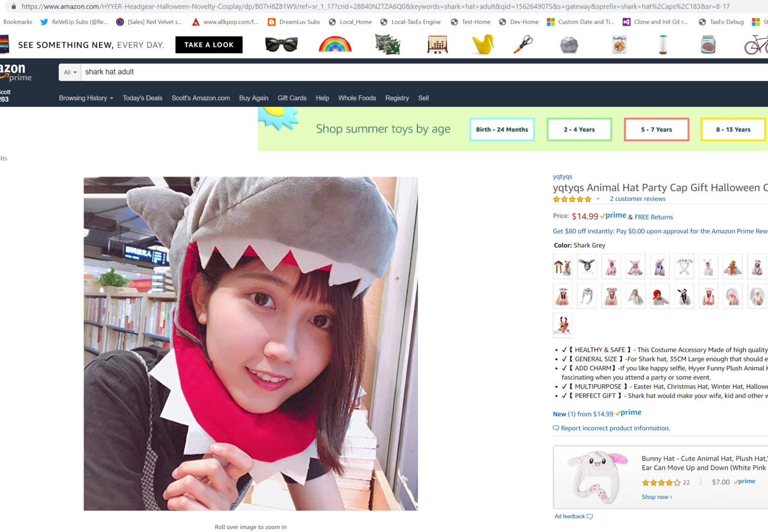
Task: Click the Report incorrect product information speech icon
Action: click(556, 428)
